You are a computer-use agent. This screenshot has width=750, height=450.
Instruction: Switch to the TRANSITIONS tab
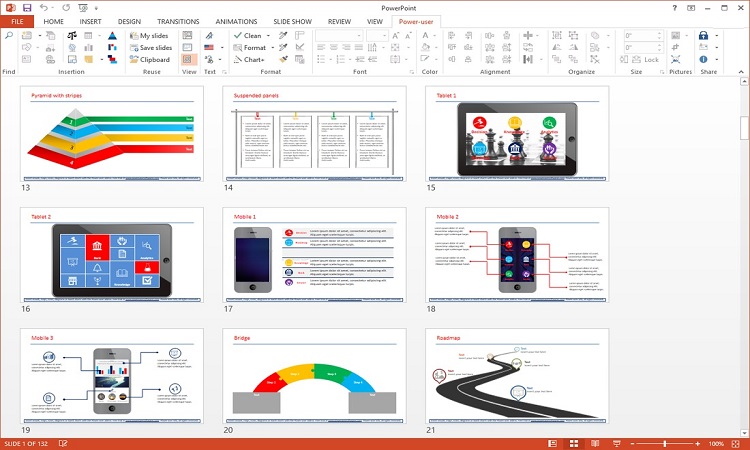click(x=178, y=20)
